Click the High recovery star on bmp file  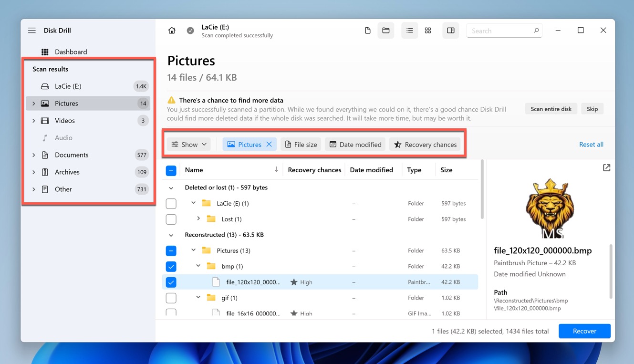pyautogui.click(x=294, y=282)
